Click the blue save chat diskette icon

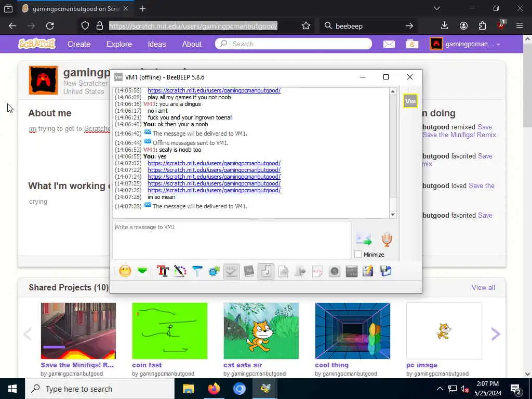386,271
